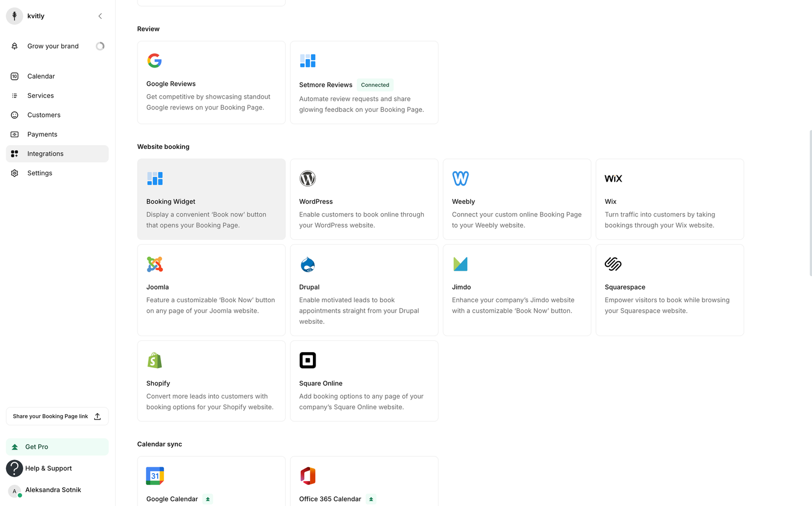
Task: Click the Drupal logo
Action: (x=307, y=264)
